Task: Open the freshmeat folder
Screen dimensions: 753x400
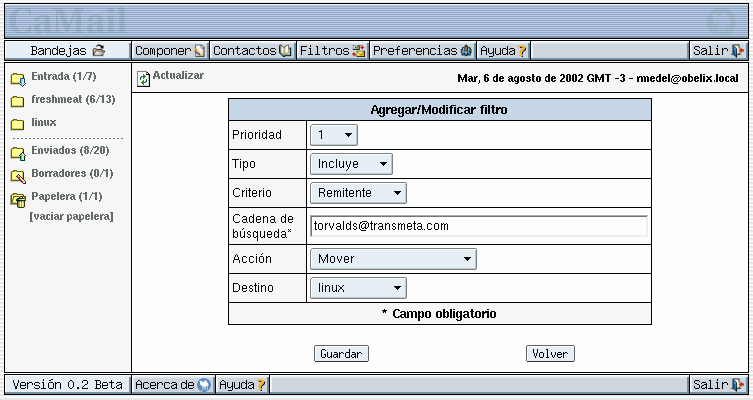Action: [72, 100]
